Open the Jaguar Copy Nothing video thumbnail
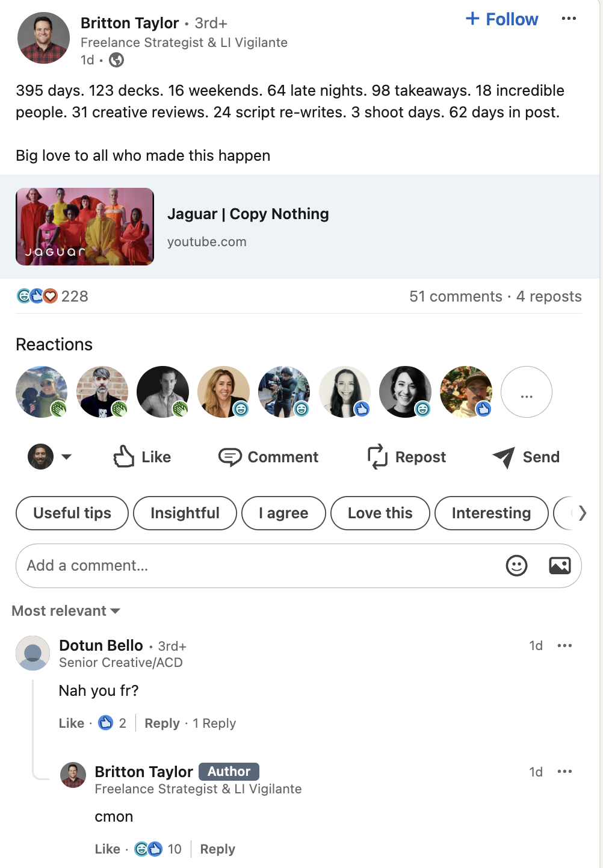The height and width of the screenshot is (868, 603). (x=85, y=227)
